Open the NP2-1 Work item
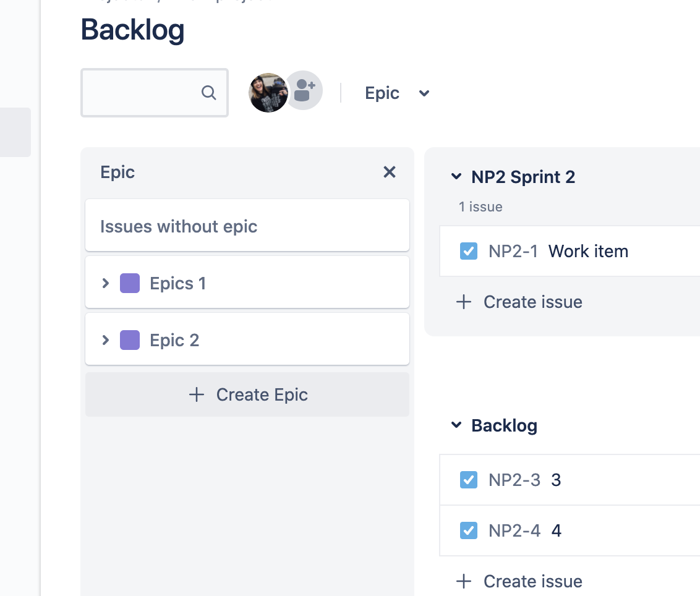 point(587,251)
